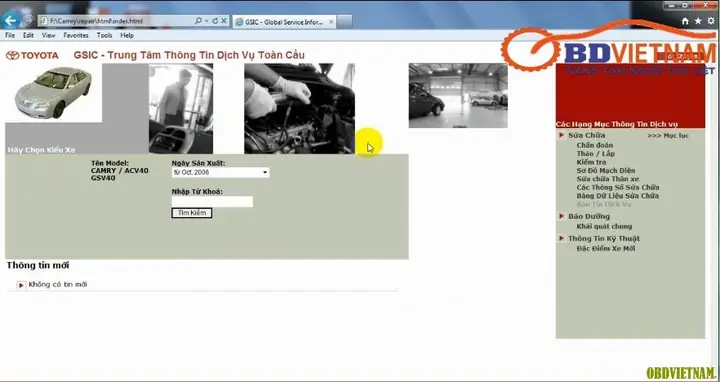Click the red arrow beside Bảo Dưỡng

561,216
